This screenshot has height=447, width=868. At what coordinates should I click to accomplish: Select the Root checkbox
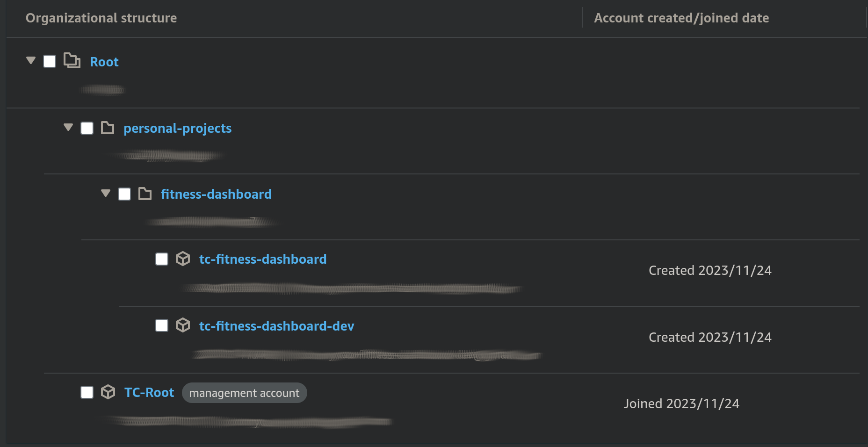[50, 61]
